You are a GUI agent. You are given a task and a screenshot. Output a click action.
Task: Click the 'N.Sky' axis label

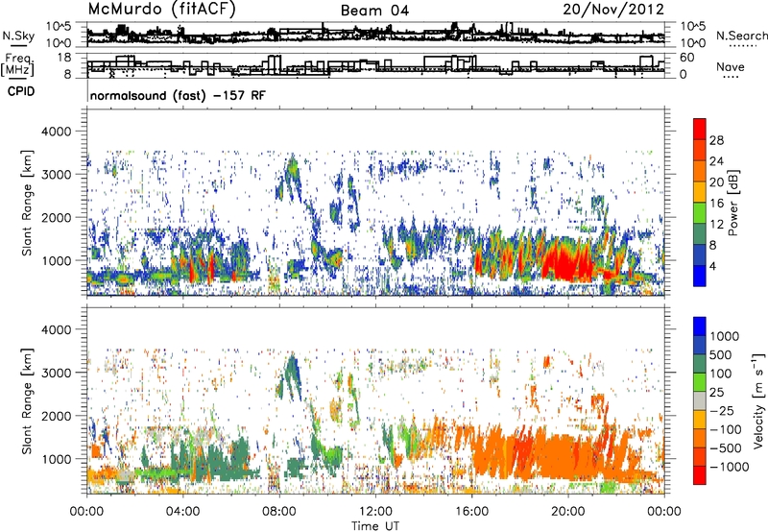pos(18,36)
